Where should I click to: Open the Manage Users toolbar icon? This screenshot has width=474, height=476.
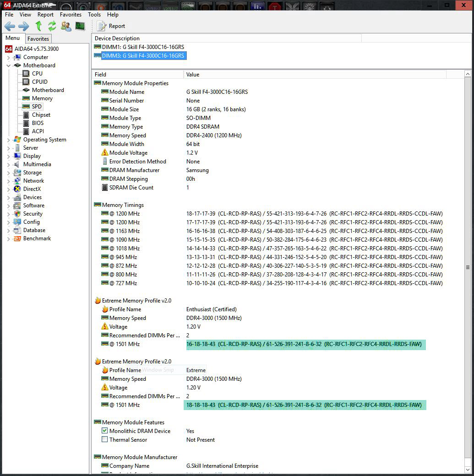[x=66, y=27]
